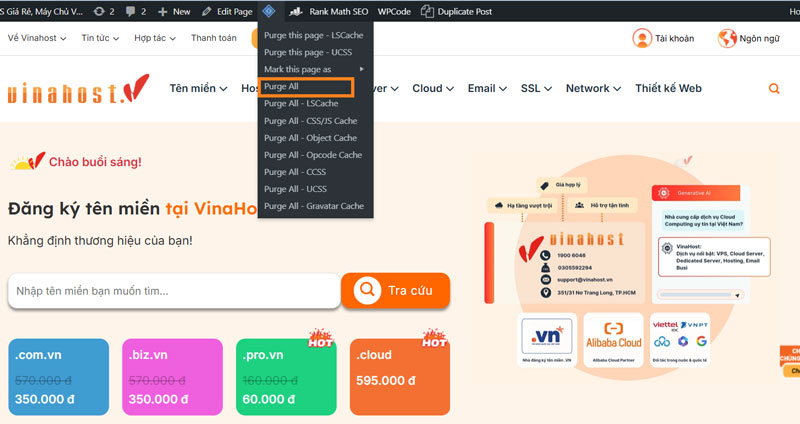Click into the domain search field
The height and width of the screenshot is (424, 800).
pos(174,291)
